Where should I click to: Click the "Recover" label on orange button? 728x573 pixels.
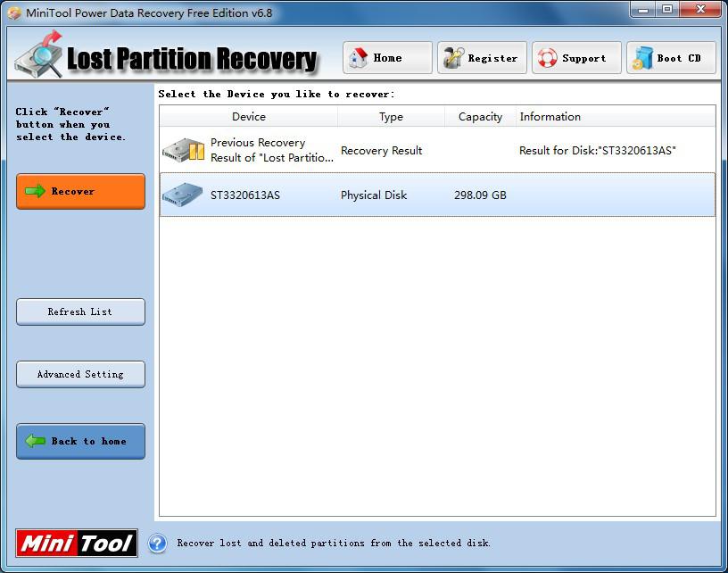[x=73, y=191]
